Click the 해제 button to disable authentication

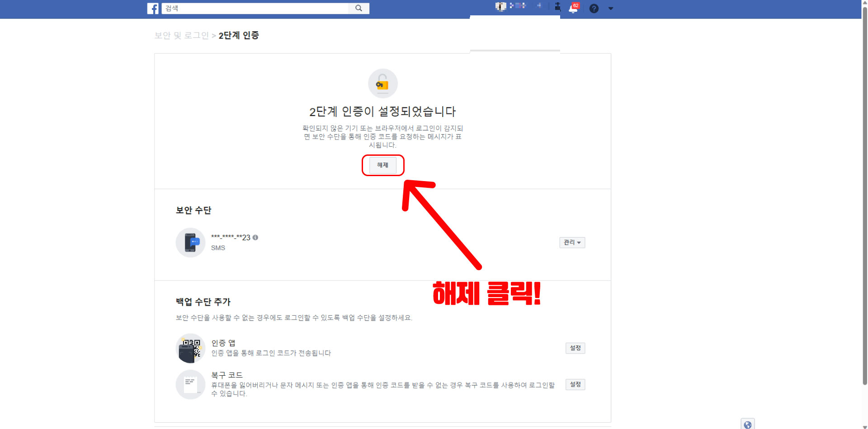382,165
